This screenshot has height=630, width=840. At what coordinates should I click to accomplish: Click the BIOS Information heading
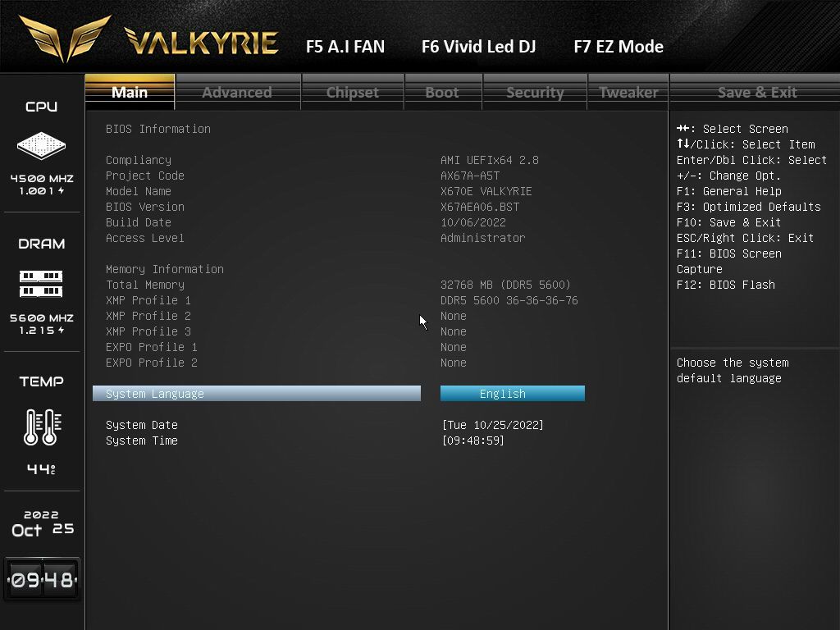click(x=158, y=129)
